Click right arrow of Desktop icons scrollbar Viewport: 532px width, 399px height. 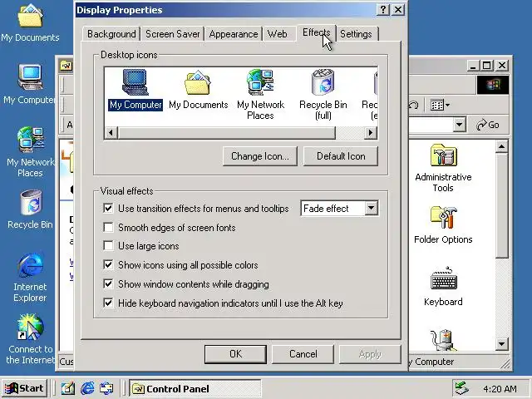point(371,132)
